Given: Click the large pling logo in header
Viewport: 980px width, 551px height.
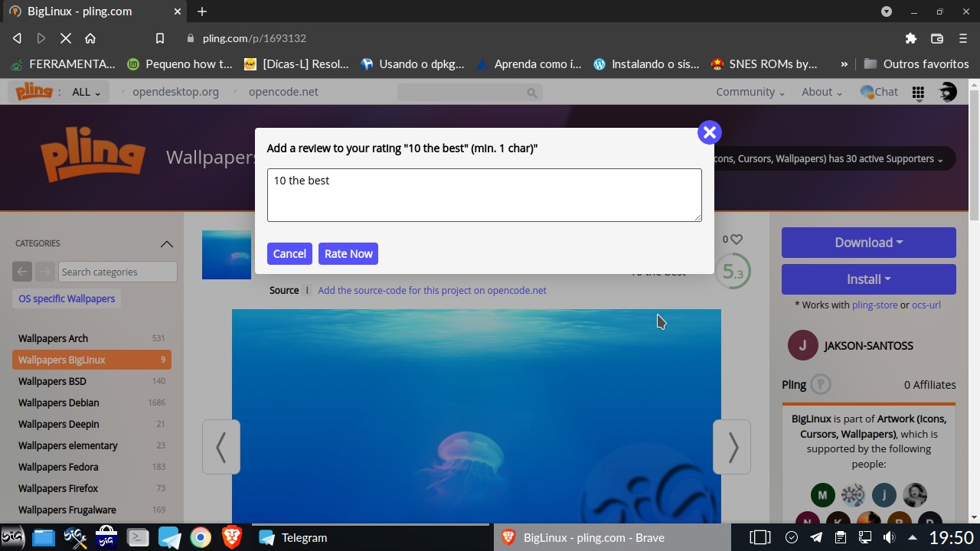Looking at the screenshot, I should [x=93, y=155].
